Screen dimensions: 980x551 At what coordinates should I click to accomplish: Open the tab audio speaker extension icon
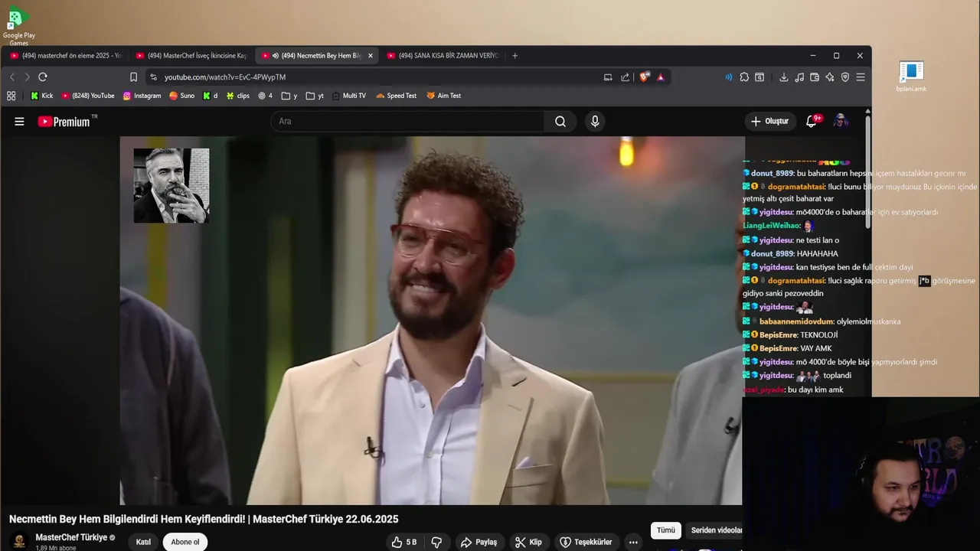728,77
